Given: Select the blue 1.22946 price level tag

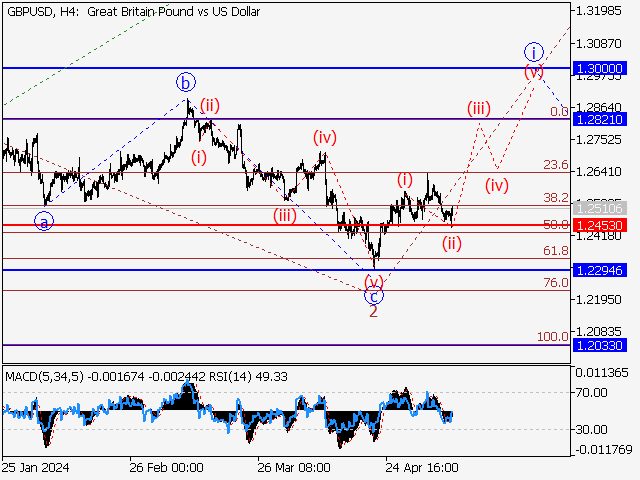Looking at the screenshot, I should click(600, 270).
